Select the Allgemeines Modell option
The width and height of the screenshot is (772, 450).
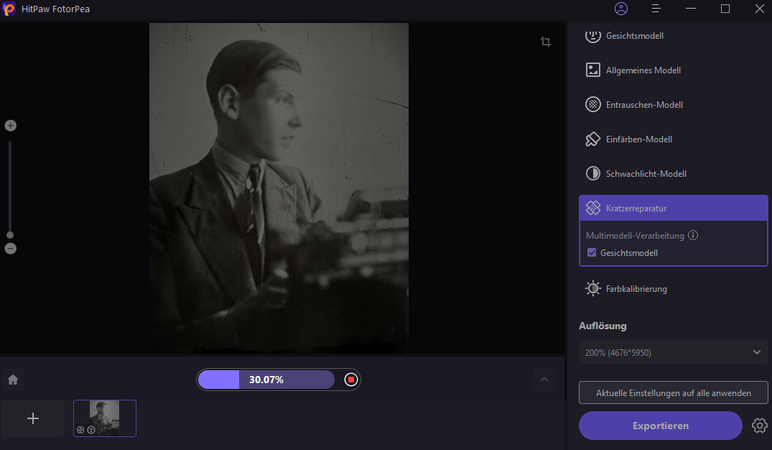coord(644,71)
